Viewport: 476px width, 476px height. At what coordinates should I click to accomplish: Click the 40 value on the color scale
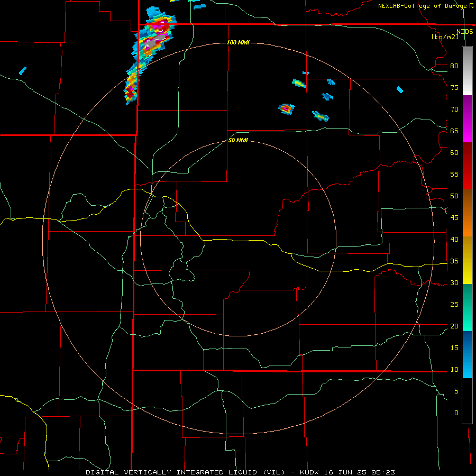tap(454, 239)
